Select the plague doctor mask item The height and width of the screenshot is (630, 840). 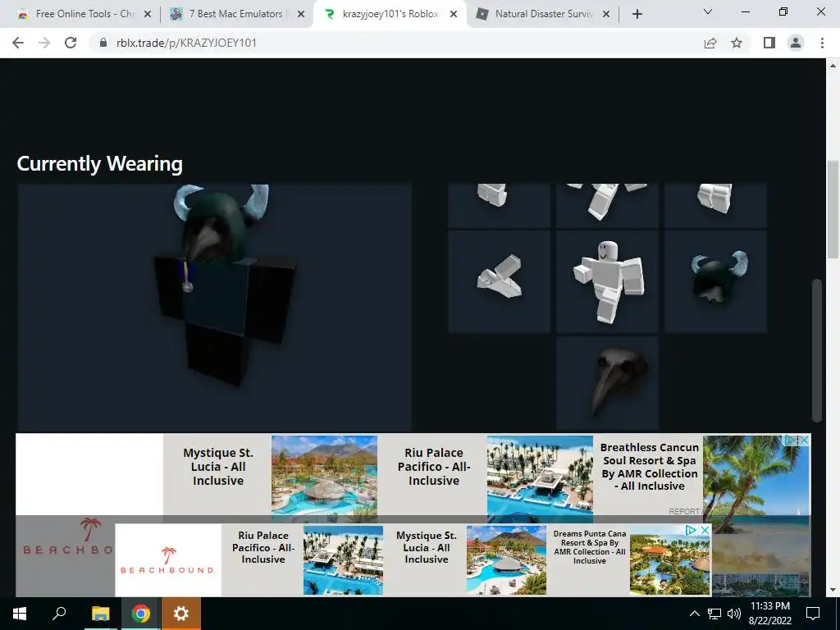click(607, 384)
